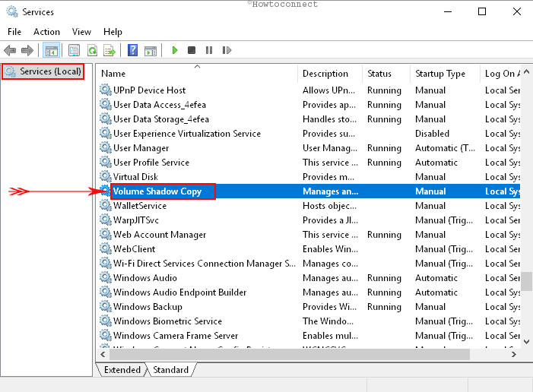Viewport: 533px width, 392px height.
Task: Toggle Show/Hide Console Tree toolbar button
Action: [52, 50]
